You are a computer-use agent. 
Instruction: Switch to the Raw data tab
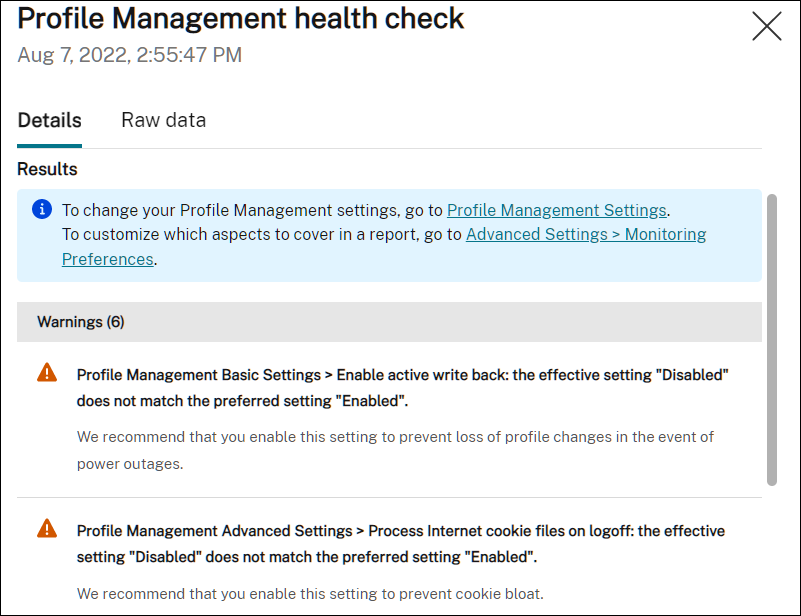click(x=163, y=120)
